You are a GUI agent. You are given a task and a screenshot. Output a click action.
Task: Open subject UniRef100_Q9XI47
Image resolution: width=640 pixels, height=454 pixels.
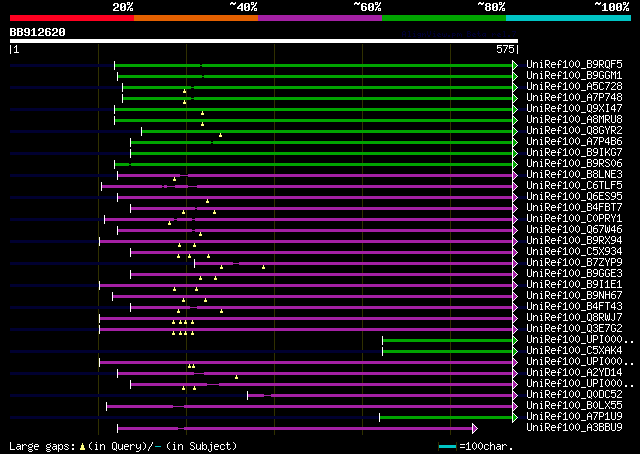click(x=574, y=109)
